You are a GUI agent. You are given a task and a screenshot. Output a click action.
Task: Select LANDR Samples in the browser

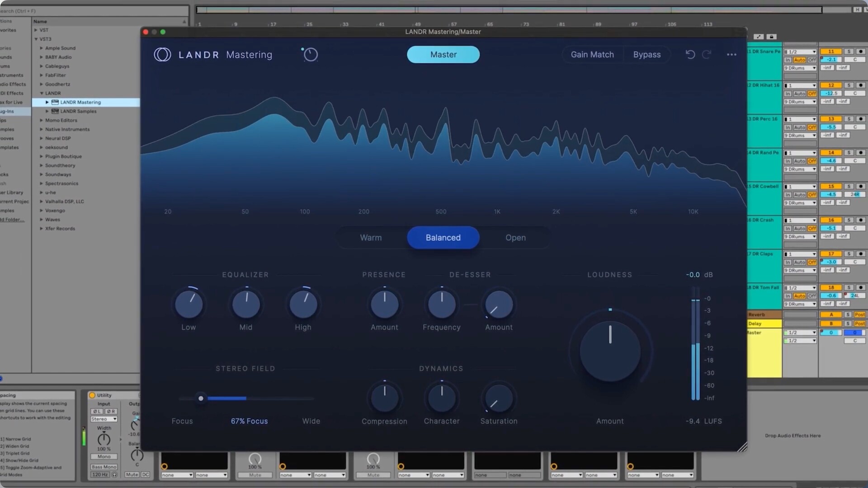tap(78, 111)
